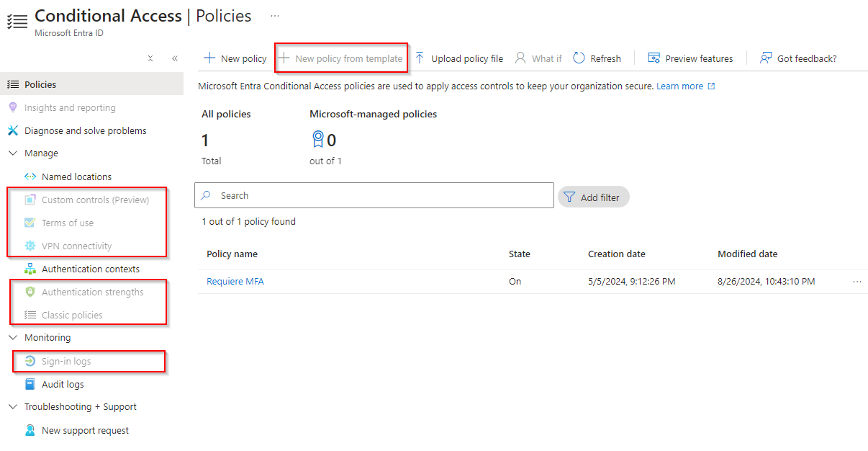Collapse the sidebar with double chevron icon
Image resolution: width=868 pixels, height=451 pixels.
pyautogui.click(x=174, y=58)
